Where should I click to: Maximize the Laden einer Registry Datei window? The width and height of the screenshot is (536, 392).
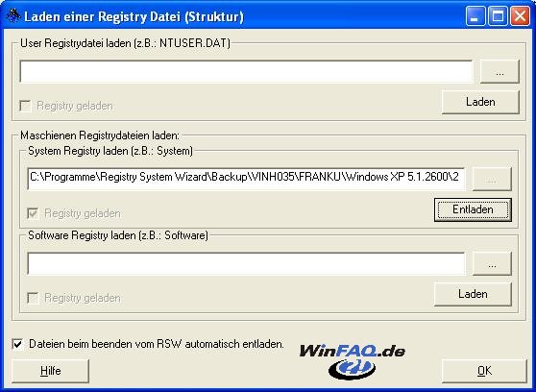click(x=498, y=16)
